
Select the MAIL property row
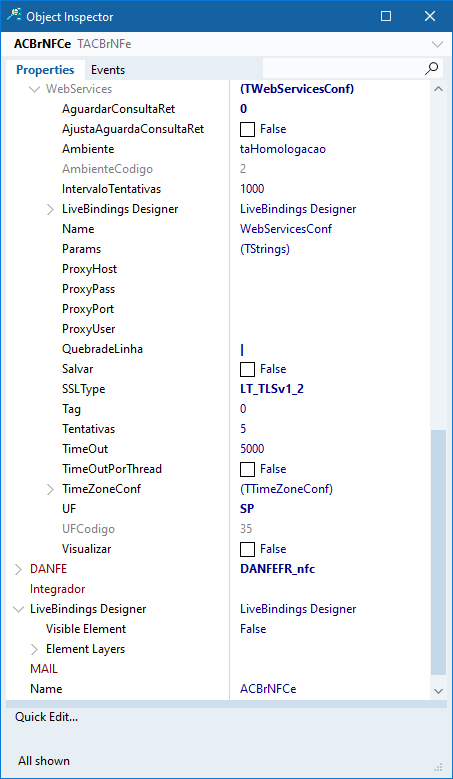pyautogui.click(x=218, y=669)
